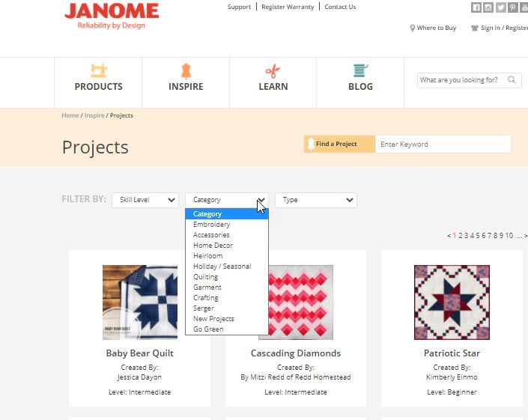Go to results page 10

pyautogui.click(x=509, y=236)
